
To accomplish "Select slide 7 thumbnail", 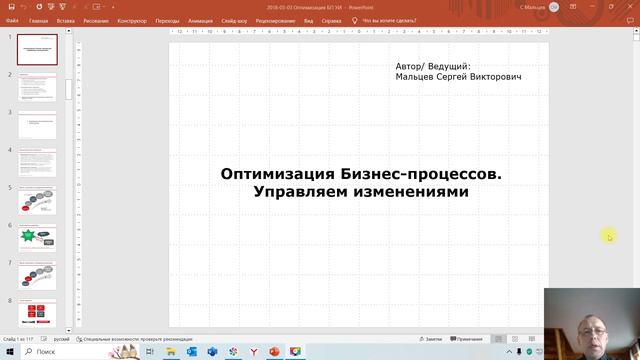I will point(37,276).
